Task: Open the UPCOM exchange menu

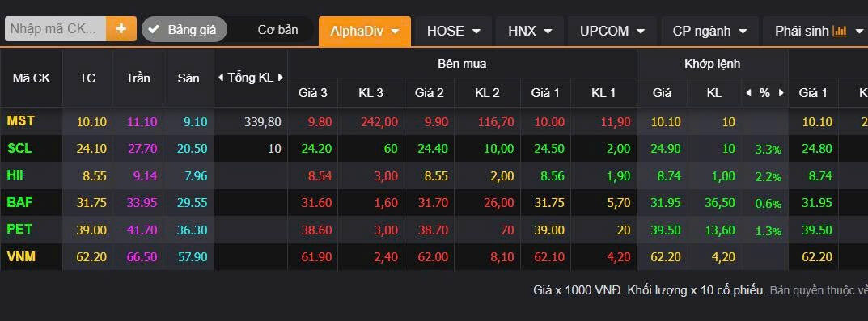Action: [x=612, y=31]
